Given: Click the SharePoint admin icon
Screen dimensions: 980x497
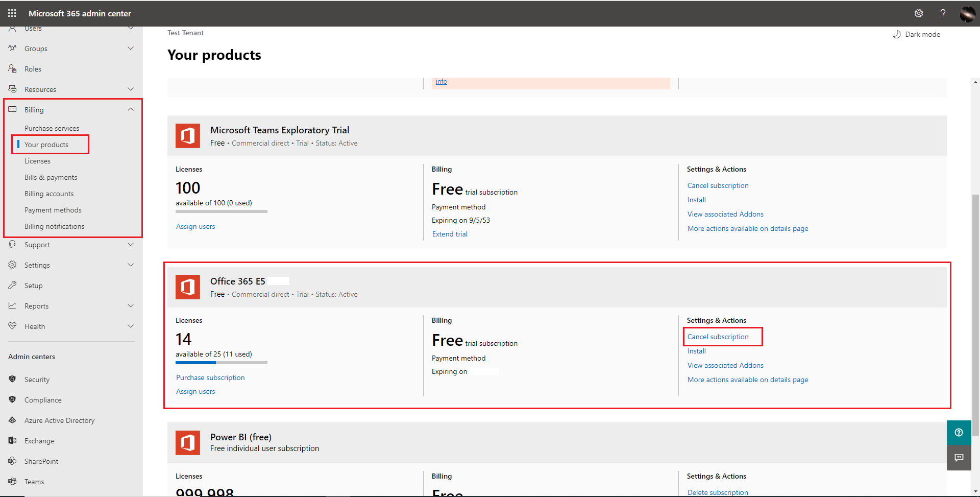Looking at the screenshot, I should pyautogui.click(x=12, y=461).
